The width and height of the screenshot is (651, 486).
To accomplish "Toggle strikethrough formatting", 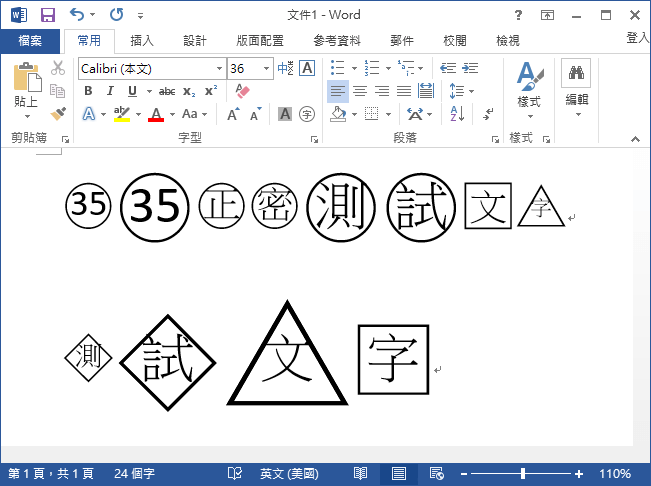I will 167,91.
